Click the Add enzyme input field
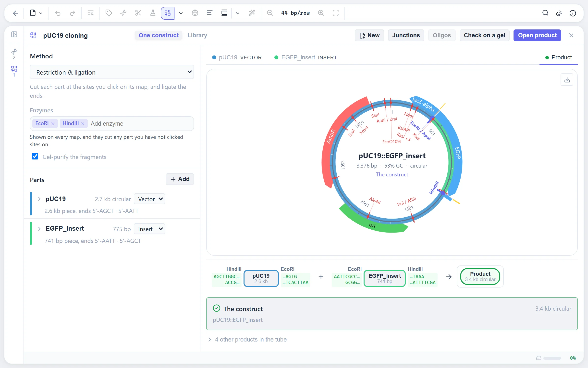This screenshot has height=368, width=588. (x=141, y=124)
